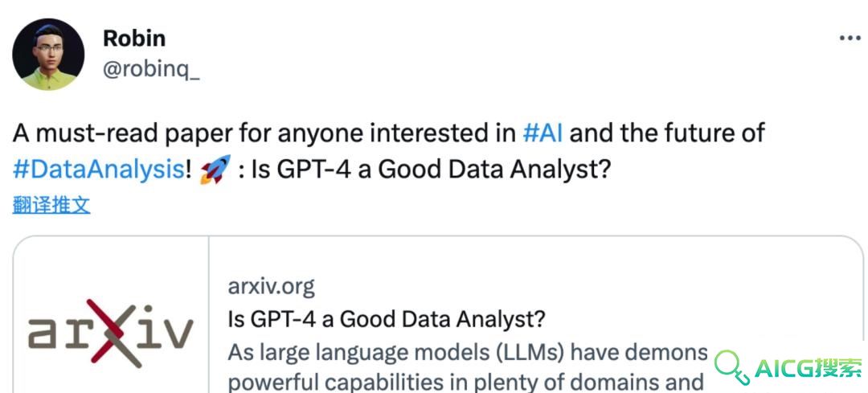868x393 pixels.
Task: Open the #DataAnalysis hashtag
Action: pos(99,170)
